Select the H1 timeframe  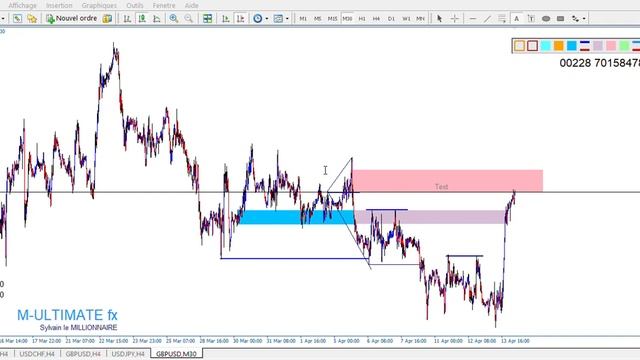coord(362,19)
